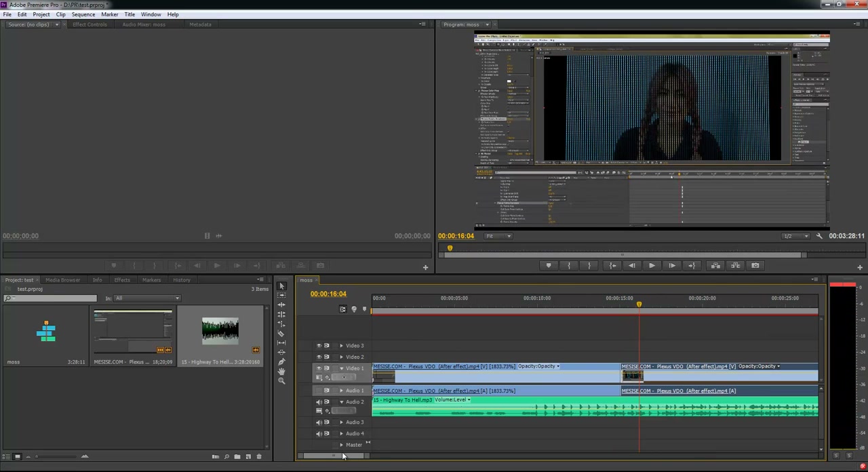Switch Project panel to List view
This screenshot has width=868, height=472.
(x=7, y=457)
